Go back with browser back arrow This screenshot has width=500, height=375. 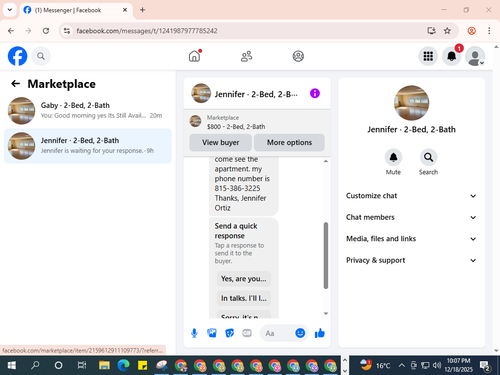(x=11, y=31)
